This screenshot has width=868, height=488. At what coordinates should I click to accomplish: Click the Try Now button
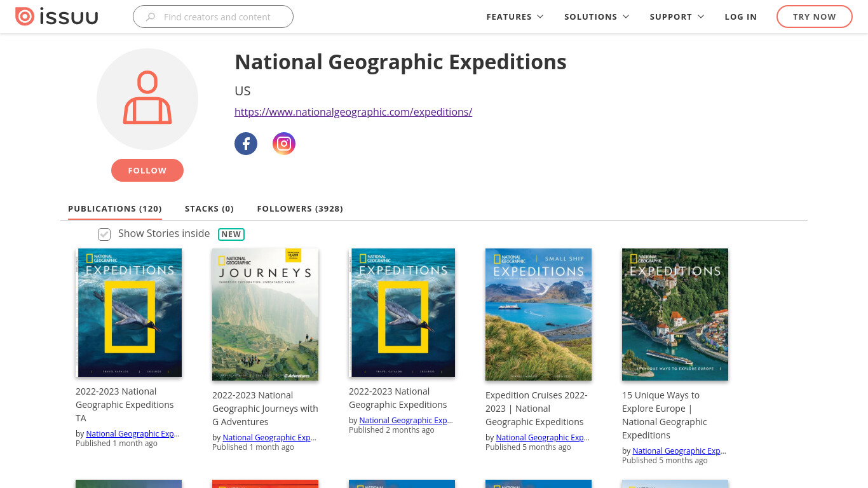pos(815,17)
